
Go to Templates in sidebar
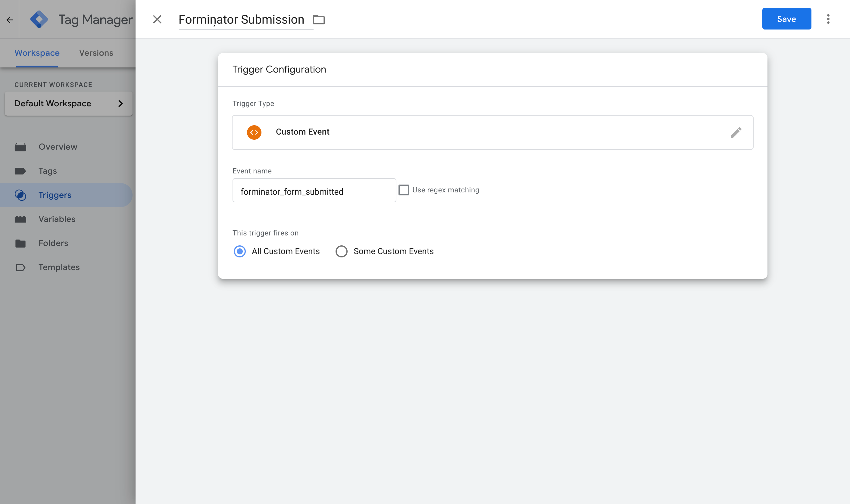coord(59,268)
